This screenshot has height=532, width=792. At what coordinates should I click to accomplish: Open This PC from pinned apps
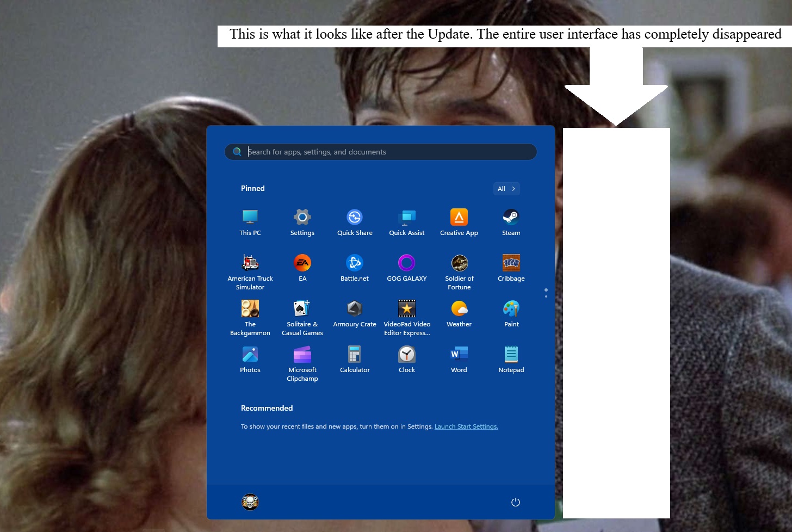coord(250,222)
